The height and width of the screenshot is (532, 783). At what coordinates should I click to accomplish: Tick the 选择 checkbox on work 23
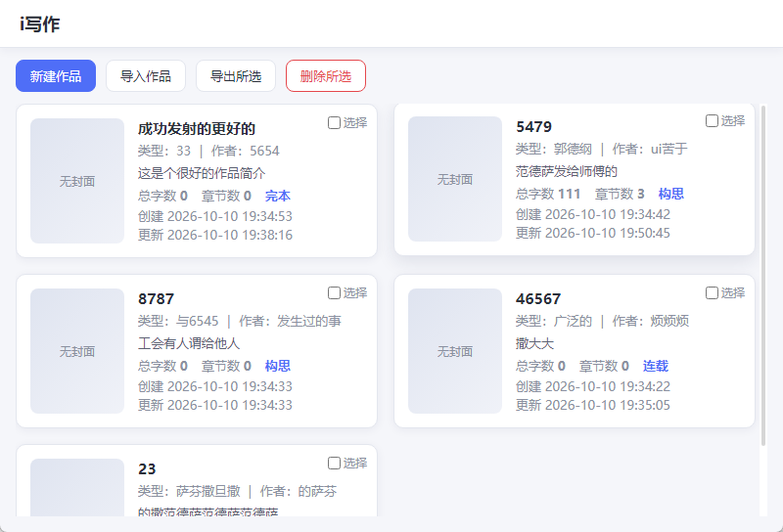coord(334,464)
